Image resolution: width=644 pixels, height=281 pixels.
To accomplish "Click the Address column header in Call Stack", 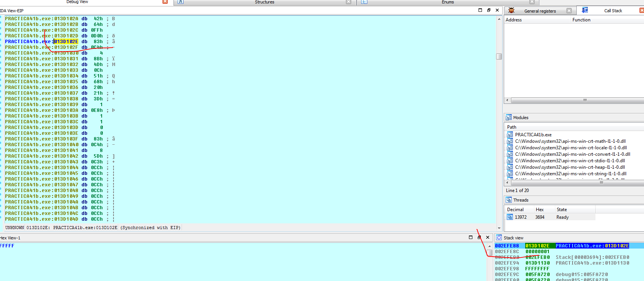I will tap(514, 20).
